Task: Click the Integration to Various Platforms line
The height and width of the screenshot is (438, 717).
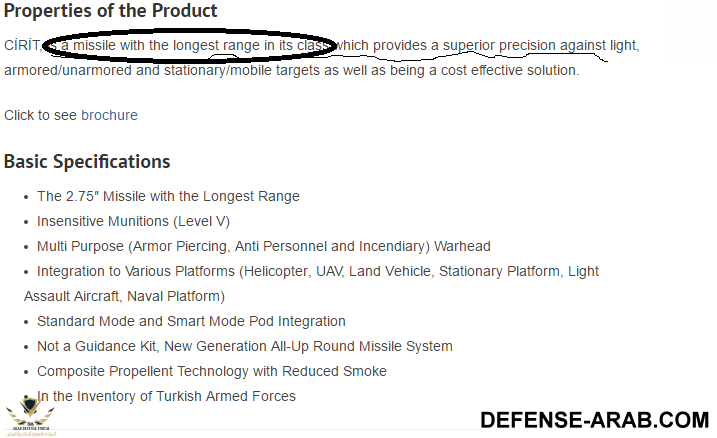Action: click(x=318, y=271)
